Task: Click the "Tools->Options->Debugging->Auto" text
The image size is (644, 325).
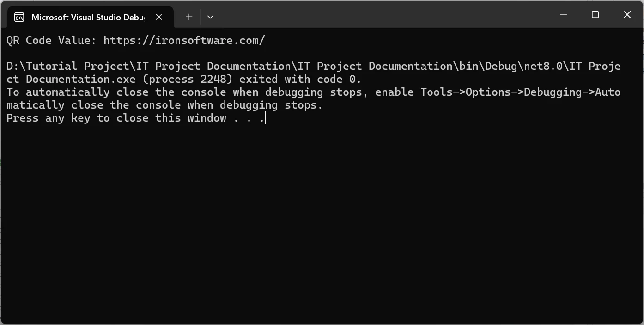Action: (520, 92)
